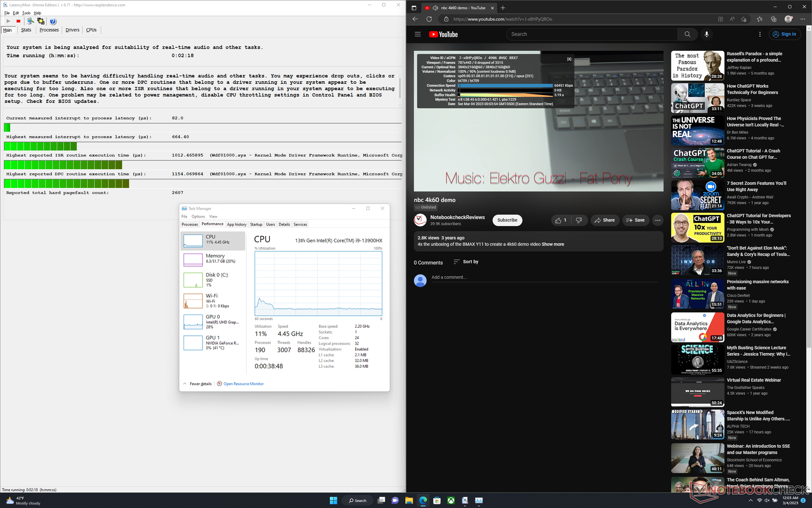
Task: Open File Explorer from taskbar
Action: click(x=409, y=500)
